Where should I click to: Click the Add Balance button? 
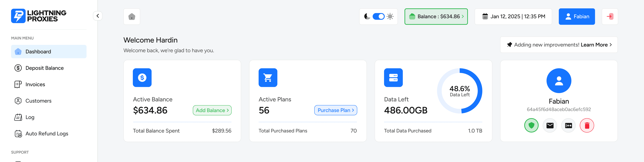(212, 110)
